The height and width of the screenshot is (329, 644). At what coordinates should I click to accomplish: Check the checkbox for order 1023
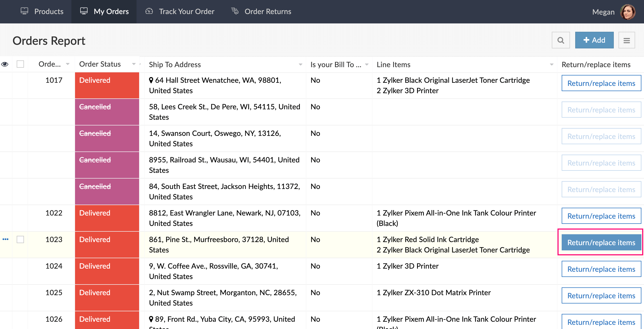[x=20, y=239]
